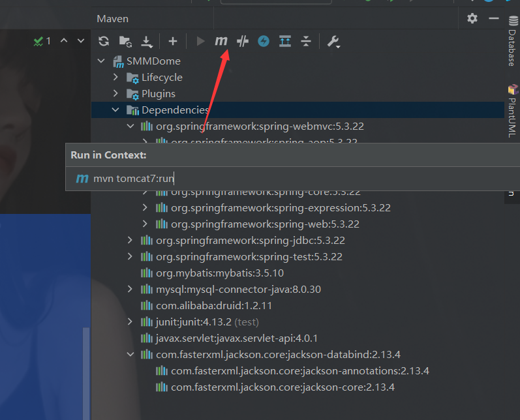Image resolution: width=520 pixels, height=420 pixels.
Task: Expand spring-web:5.3.22 dependency
Action: click(x=145, y=224)
